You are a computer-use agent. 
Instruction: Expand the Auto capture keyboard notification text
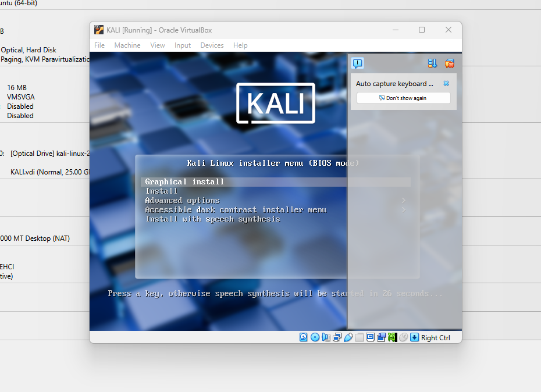[394, 84]
